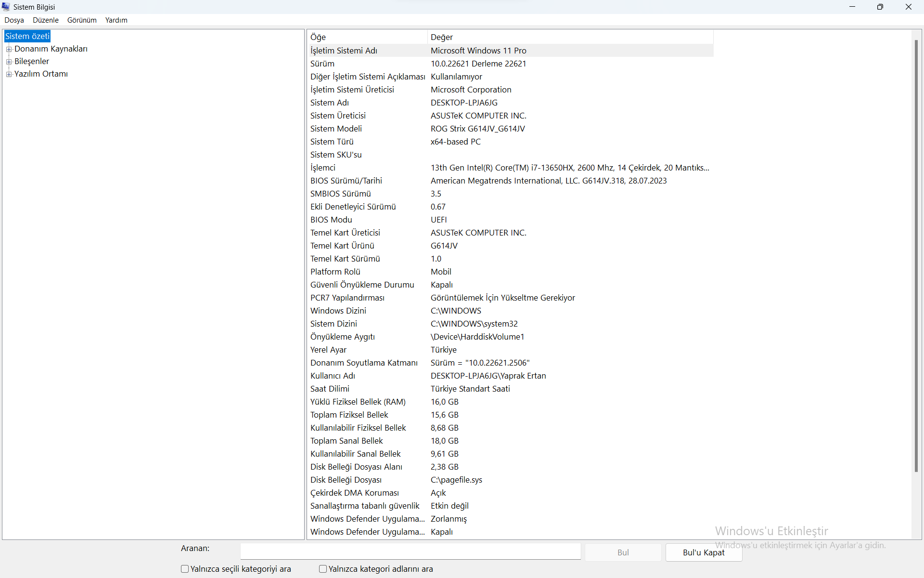
Task: Click the C:\WINDOWS\system32 value
Action: coord(474,324)
